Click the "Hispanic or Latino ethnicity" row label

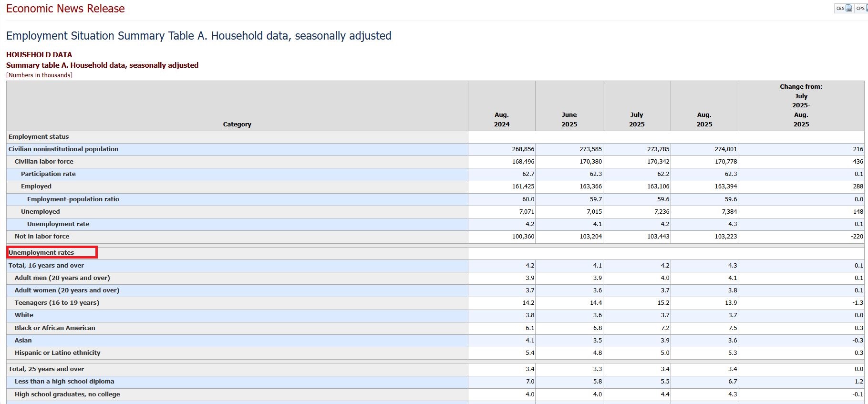pyautogui.click(x=58, y=353)
